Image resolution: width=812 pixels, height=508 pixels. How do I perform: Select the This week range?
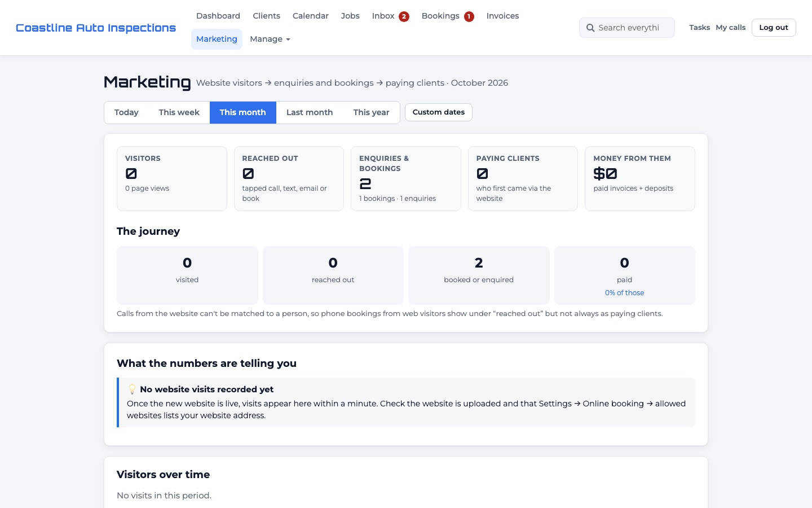point(179,112)
